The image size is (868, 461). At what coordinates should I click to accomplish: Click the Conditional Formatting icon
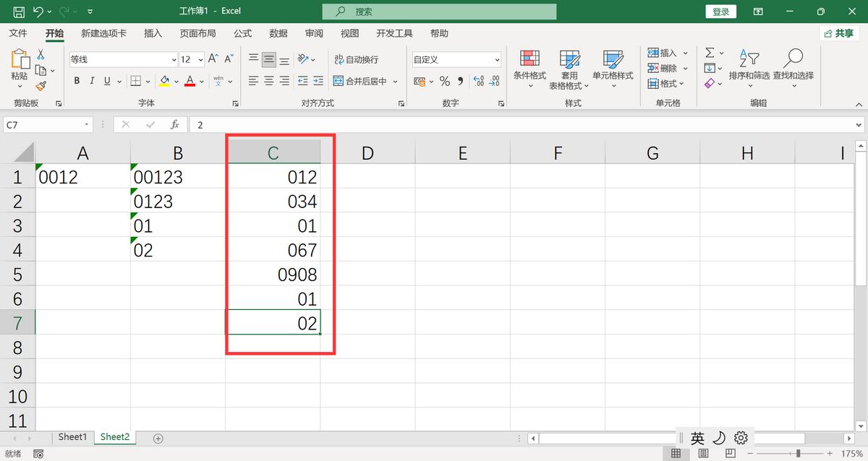(x=529, y=65)
